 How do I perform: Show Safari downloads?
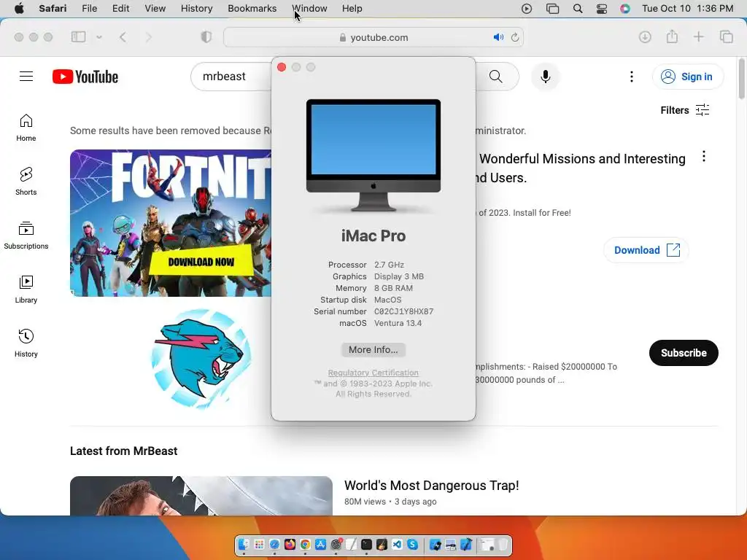(645, 36)
